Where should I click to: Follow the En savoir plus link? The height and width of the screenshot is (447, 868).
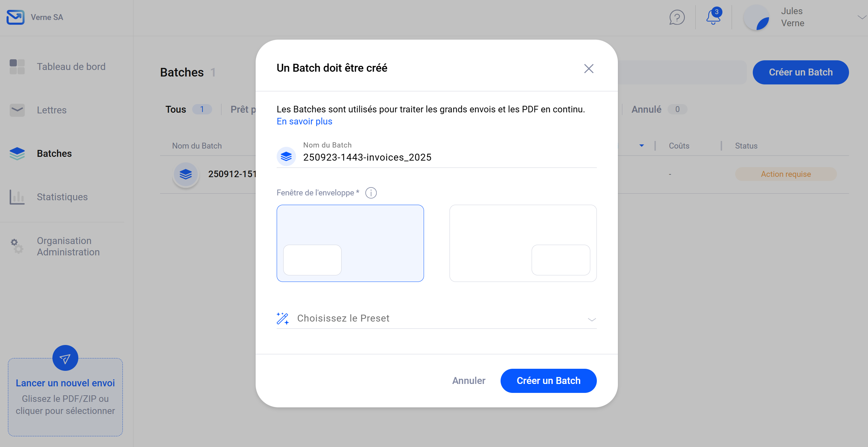tap(304, 122)
